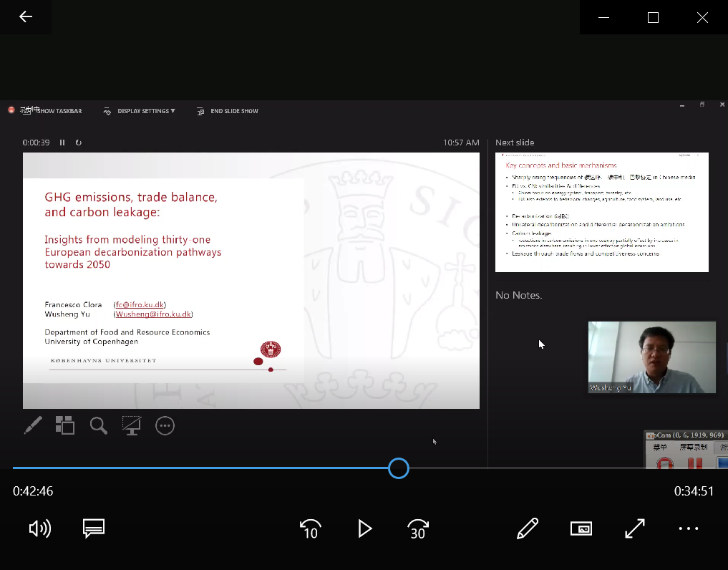
Task: Open more slide show options circle
Action: click(165, 425)
